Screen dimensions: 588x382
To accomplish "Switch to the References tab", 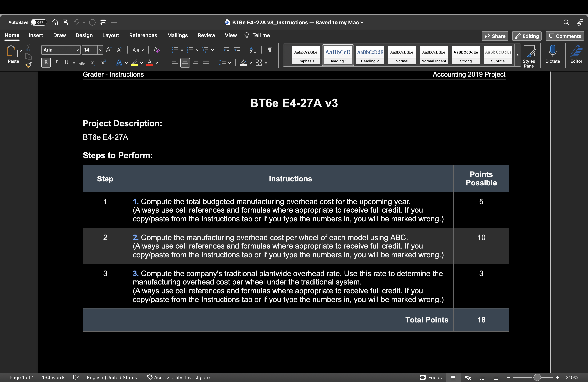I will [143, 35].
